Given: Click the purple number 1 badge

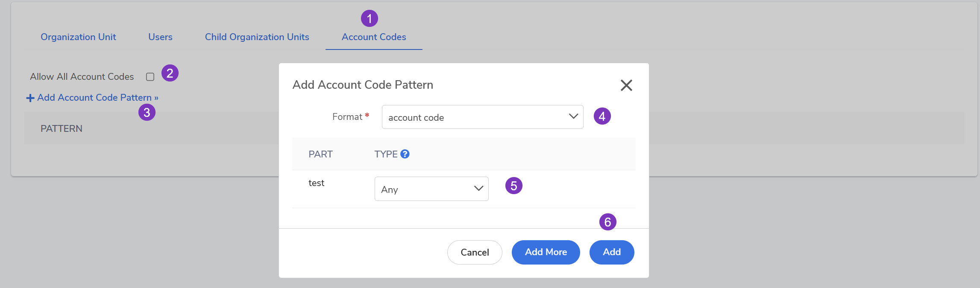Looking at the screenshot, I should pos(369,18).
